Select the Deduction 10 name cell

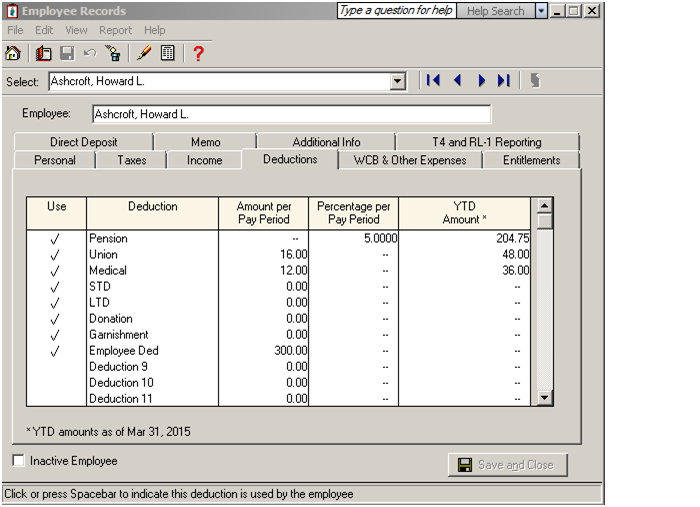point(152,383)
